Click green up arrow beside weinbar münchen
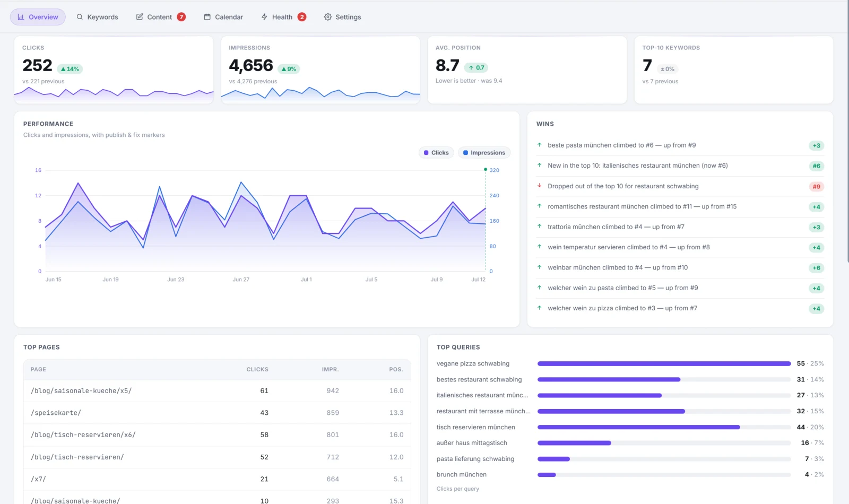The image size is (849, 504). 540,267
